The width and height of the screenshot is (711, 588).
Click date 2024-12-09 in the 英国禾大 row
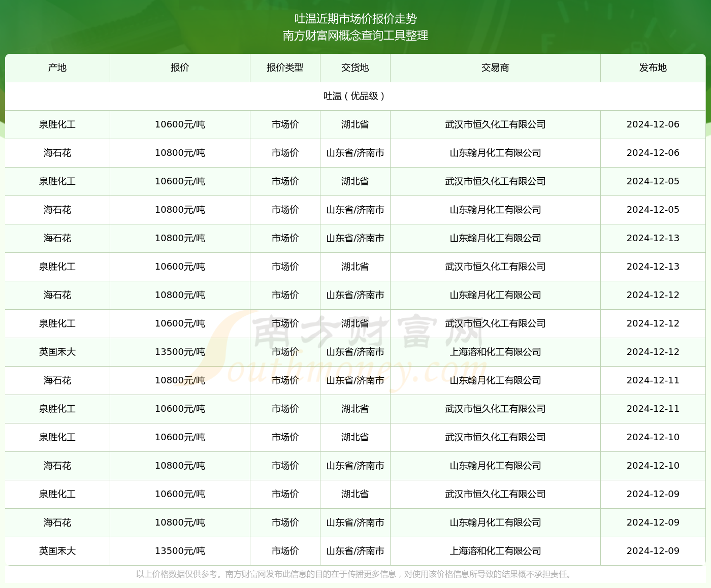[x=653, y=551]
